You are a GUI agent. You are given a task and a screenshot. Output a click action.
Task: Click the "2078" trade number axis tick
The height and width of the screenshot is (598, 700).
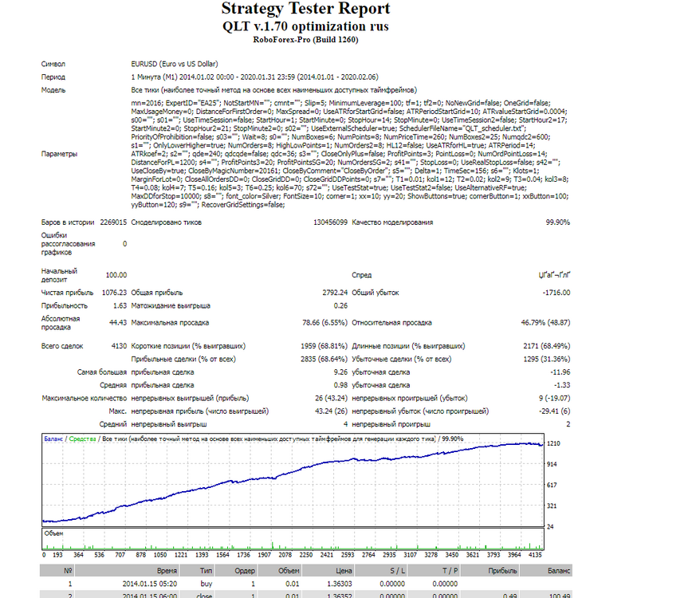(285, 555)
